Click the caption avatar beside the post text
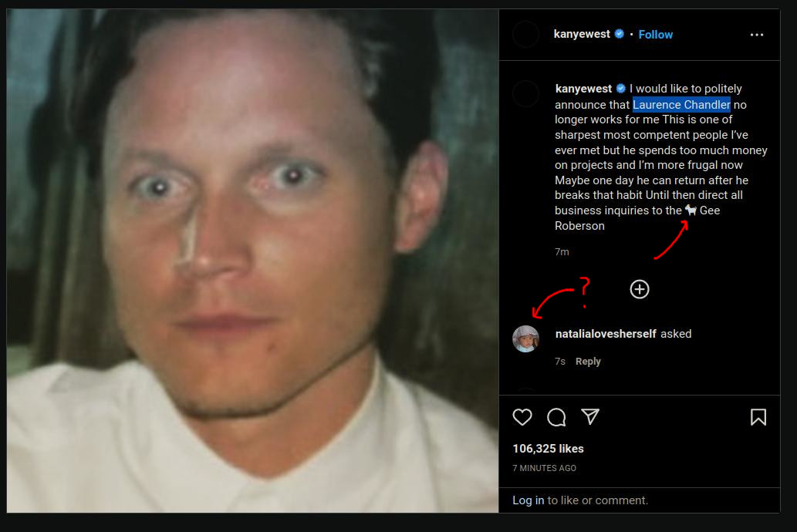Screen dimensions: 797x532 (x=525, y=93)
